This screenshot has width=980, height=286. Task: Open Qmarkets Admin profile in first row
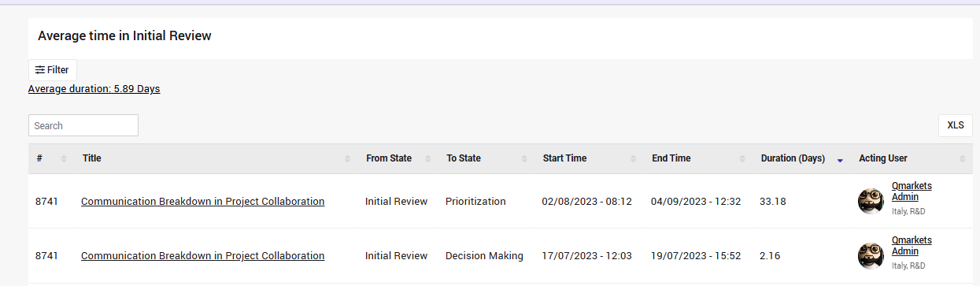(x=912, y=191)
